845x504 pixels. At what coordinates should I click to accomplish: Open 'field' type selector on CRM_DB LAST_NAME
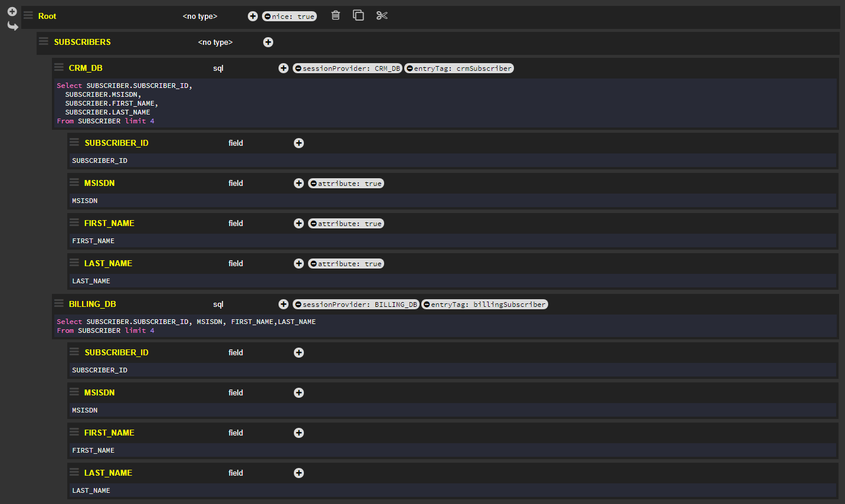tap(235, 264)
